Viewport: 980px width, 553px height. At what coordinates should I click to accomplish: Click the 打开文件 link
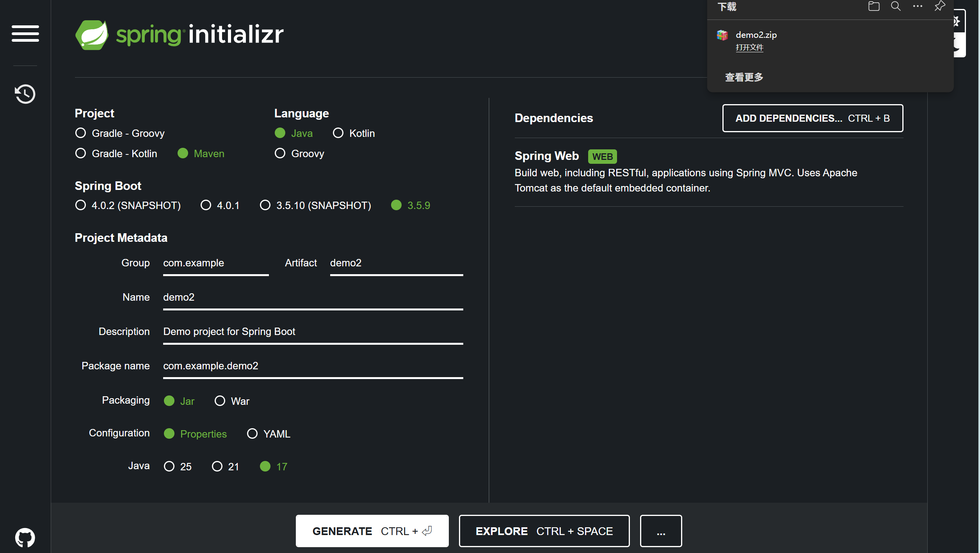[x=749, y=48]
